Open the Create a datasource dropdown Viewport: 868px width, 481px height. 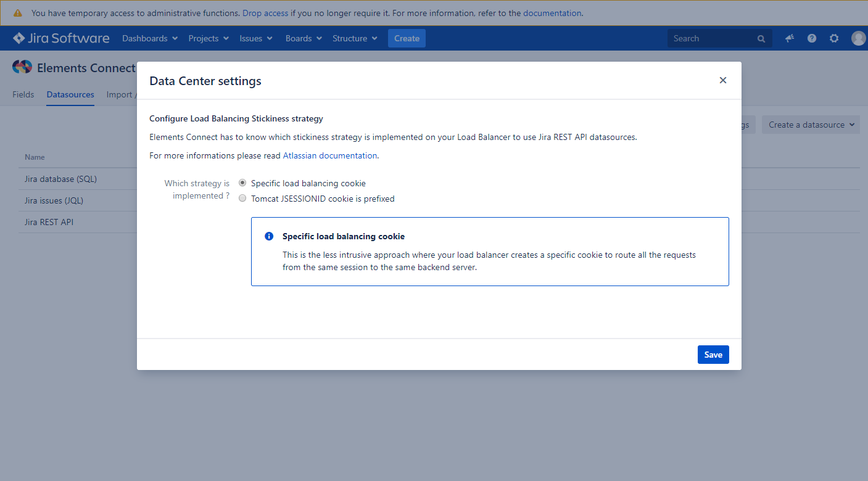tap(811, 125)
